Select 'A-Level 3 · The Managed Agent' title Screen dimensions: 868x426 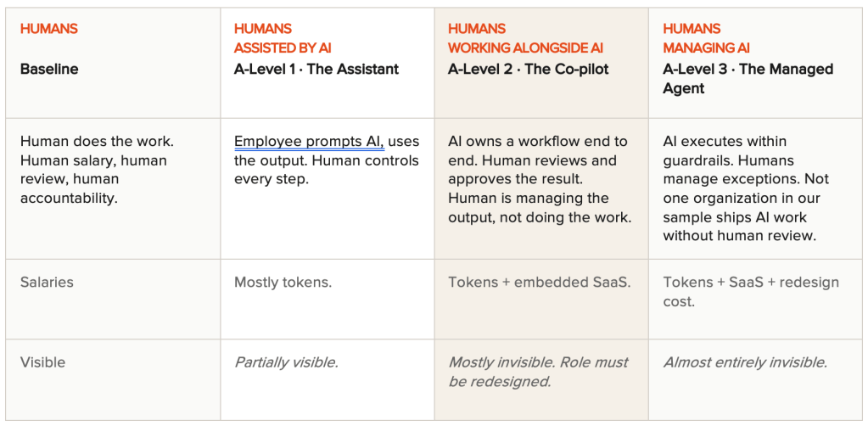coord(748,79)
